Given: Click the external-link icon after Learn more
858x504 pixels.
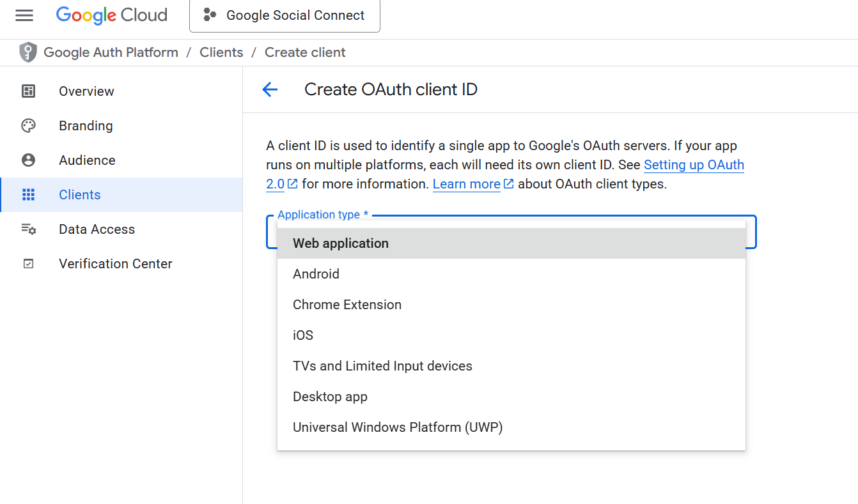Looking at the screenshot, I should [x=509, y=184].
